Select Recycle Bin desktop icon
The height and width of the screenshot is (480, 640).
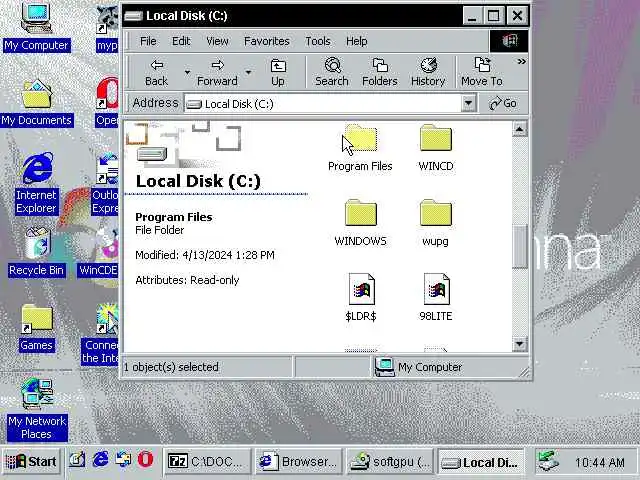(x=37, y=252)
